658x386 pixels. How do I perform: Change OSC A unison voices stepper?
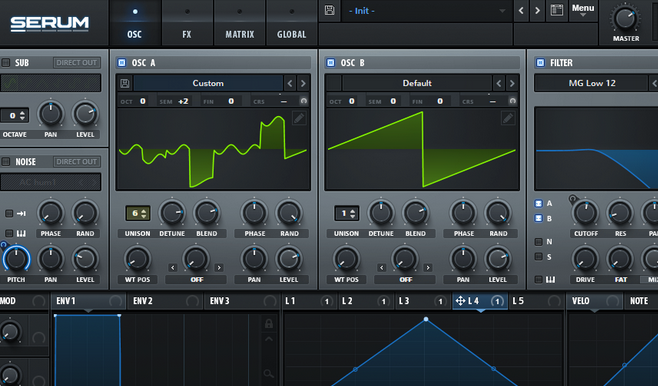click(x=138, y=213)
